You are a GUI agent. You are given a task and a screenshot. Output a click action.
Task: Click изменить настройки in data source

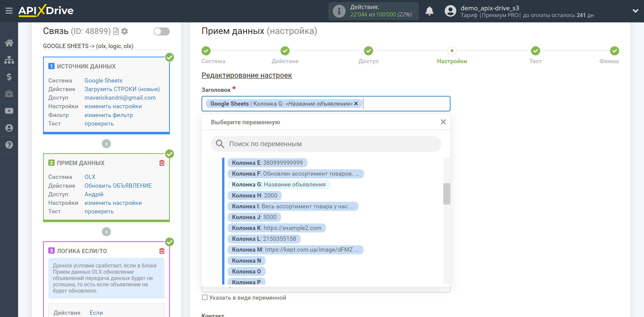coord(113,106)
